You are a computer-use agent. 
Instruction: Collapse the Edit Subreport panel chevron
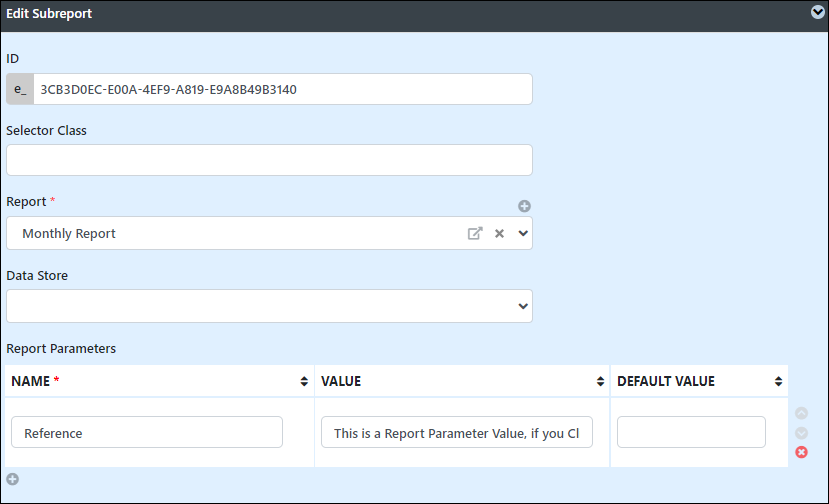817,12
